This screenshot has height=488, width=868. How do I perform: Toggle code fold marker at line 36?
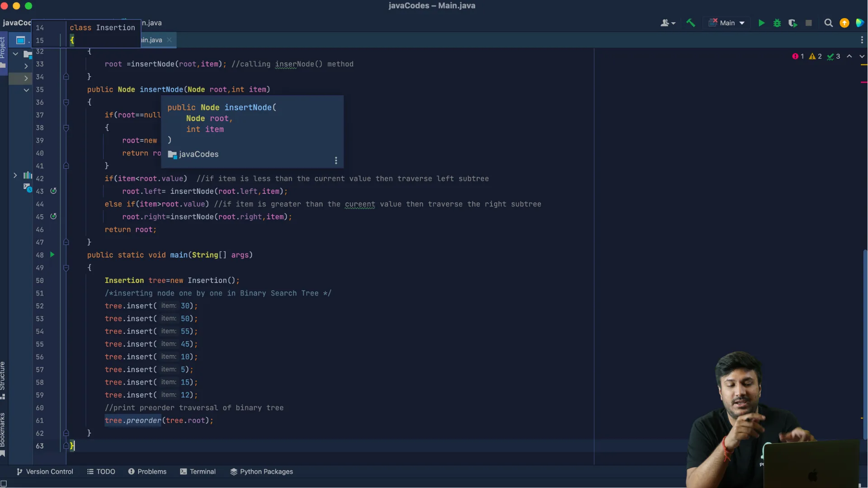(x=66, y=103)
